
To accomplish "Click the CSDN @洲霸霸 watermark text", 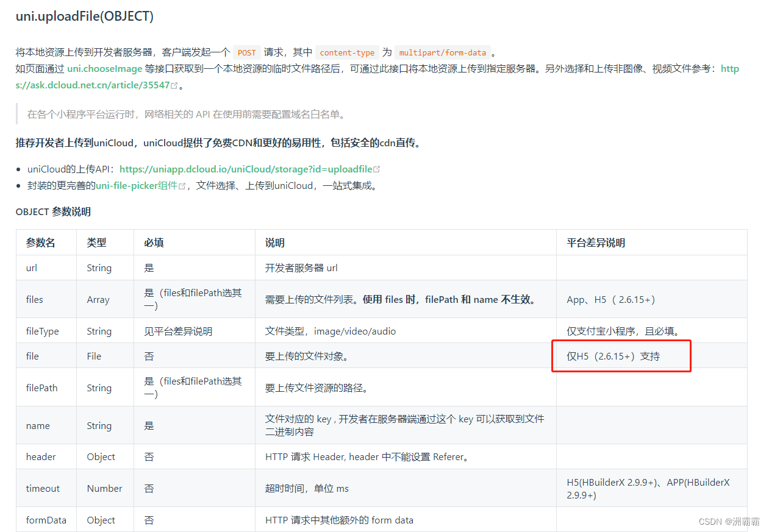I will [x=728, y=521].
